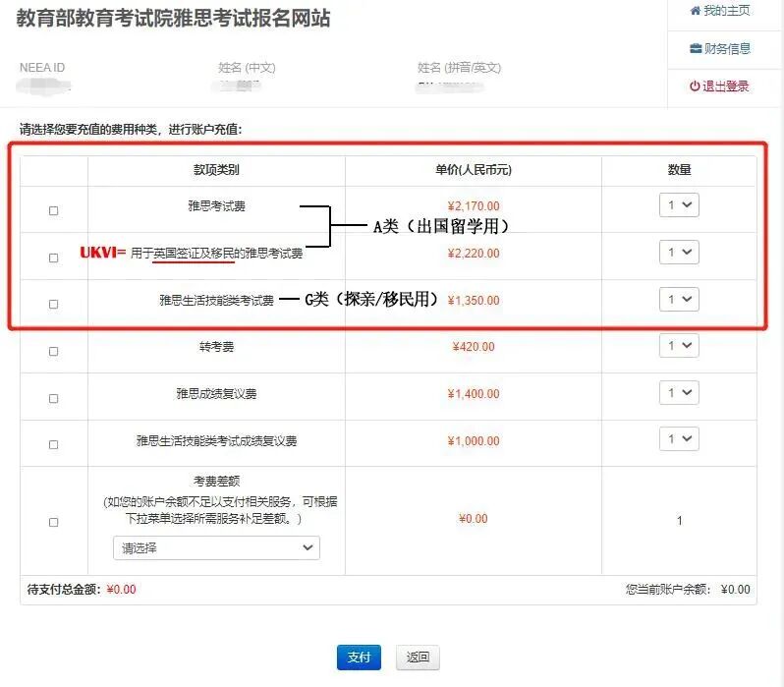Expand quantity dropdown for 雅思成绩复议费

(679, 393)
